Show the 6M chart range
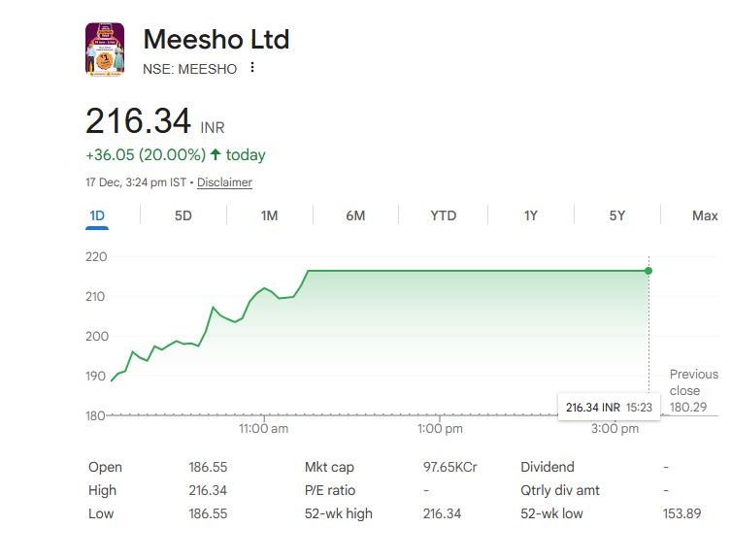This screenshot has width=731, height=560. [355, 215]
